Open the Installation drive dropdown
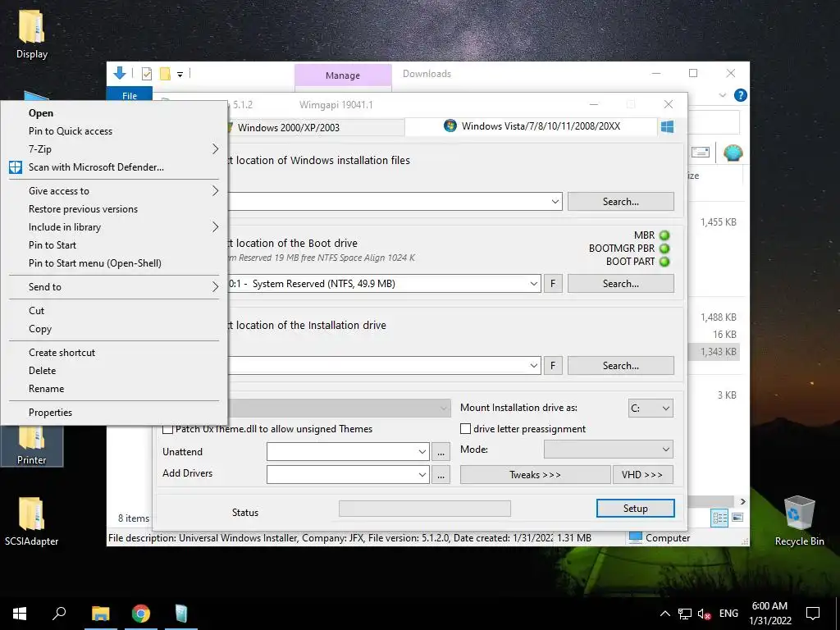The width and height of the screenshot is (840, 630). (533, 365)
